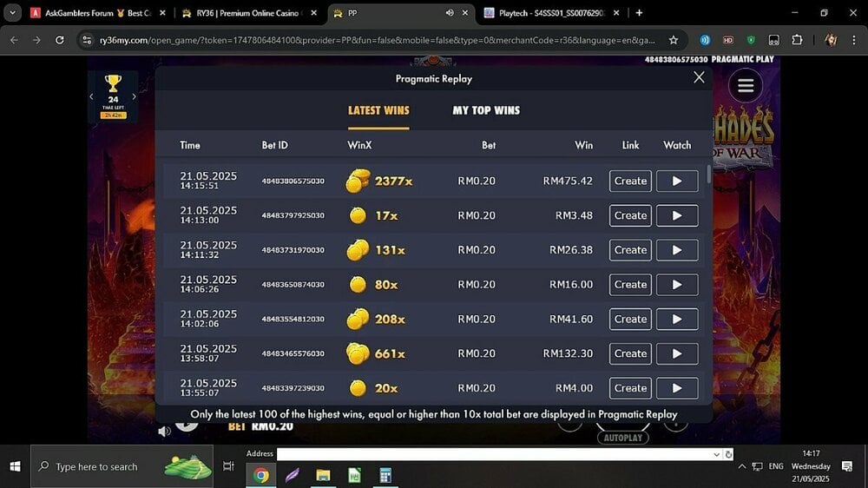Click the left arrow beside the trophy

[91, 96]
